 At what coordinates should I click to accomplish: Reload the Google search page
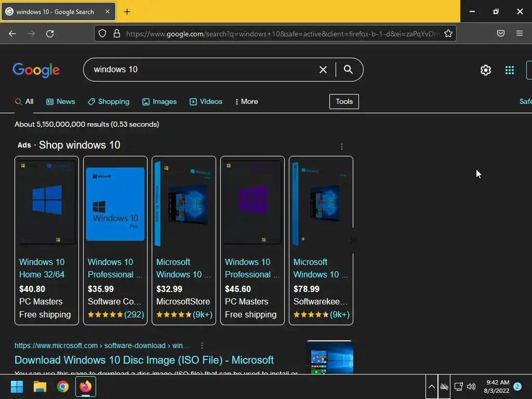tap(50, 34)
